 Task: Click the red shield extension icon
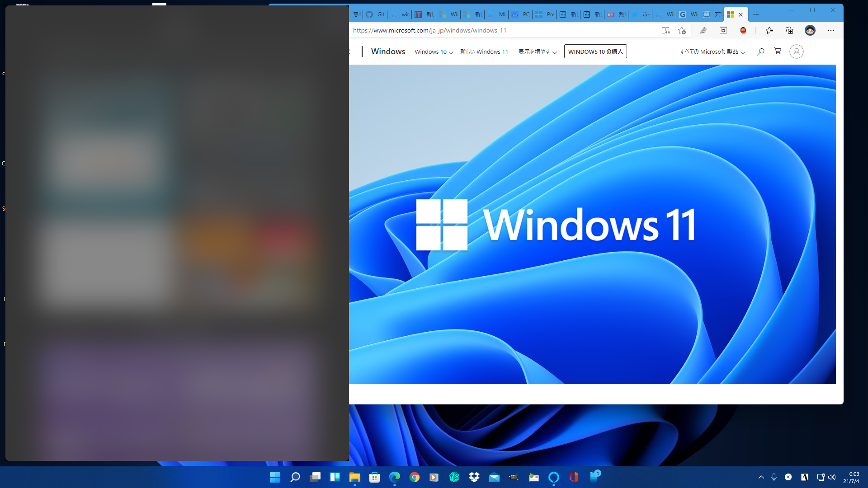click(x=723, y=30)
